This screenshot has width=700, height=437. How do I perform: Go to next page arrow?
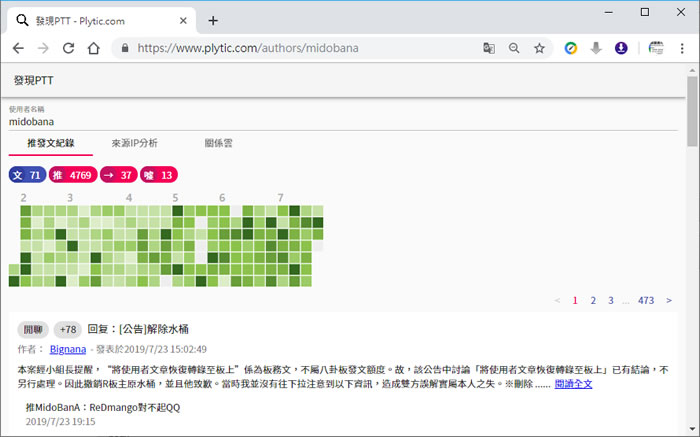click(x=669, y=300)
